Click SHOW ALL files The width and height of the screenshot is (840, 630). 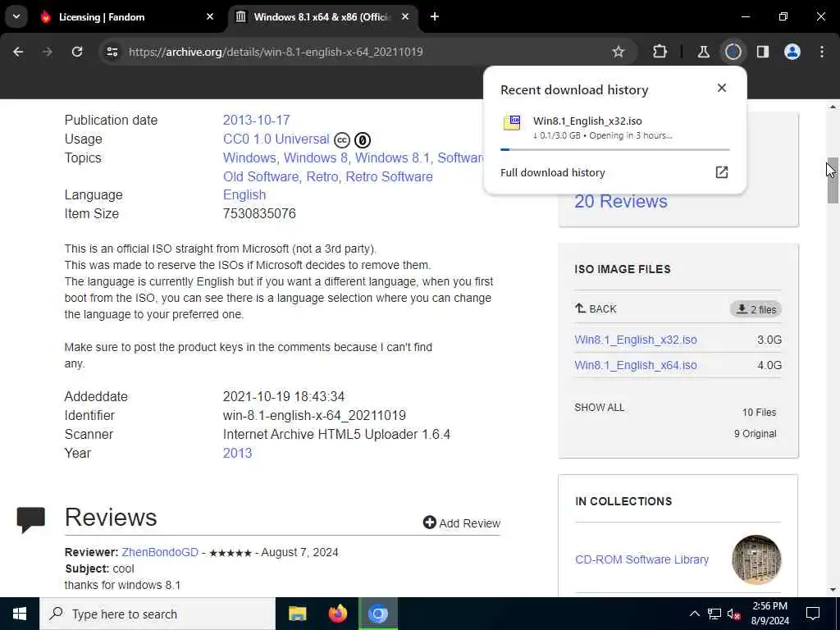[x=599, y=407]
